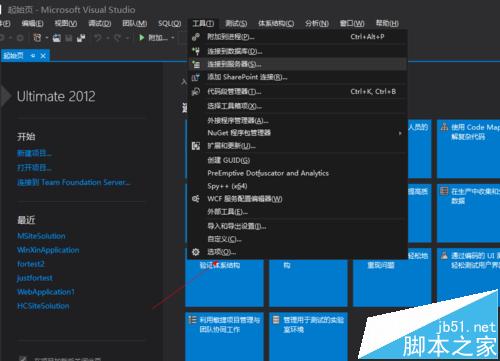Select Spy++ (x64) menu entry
The height and width of the screenshot is (361, 500).
298,186
